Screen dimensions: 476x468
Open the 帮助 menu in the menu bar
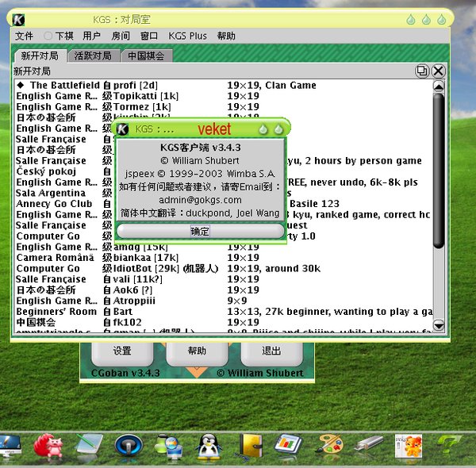coord(226,36)
